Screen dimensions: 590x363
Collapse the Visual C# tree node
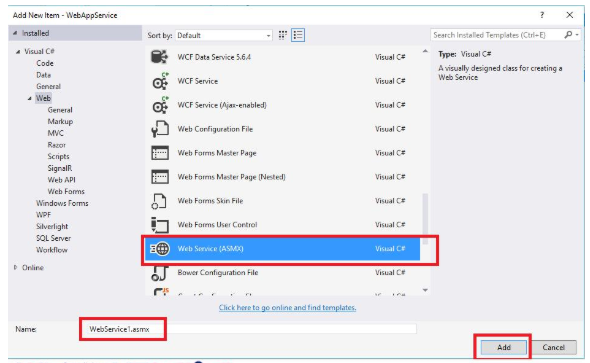tap(18, 52)
